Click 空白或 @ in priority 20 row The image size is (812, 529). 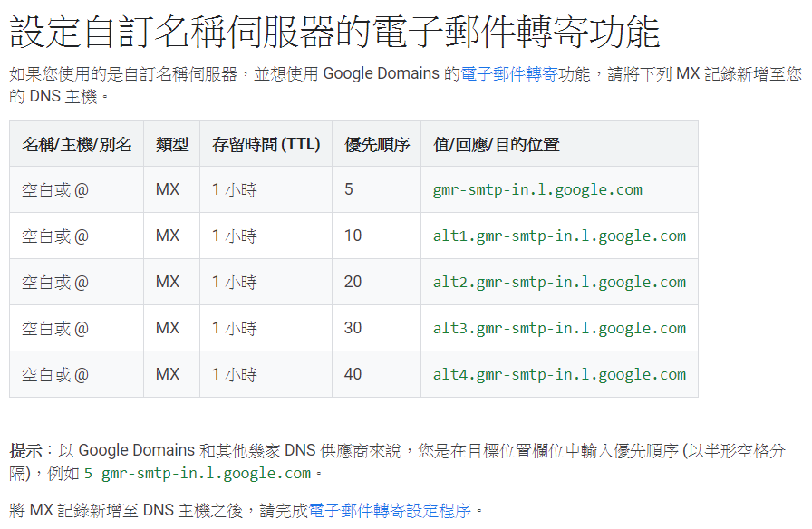[55, 282]
